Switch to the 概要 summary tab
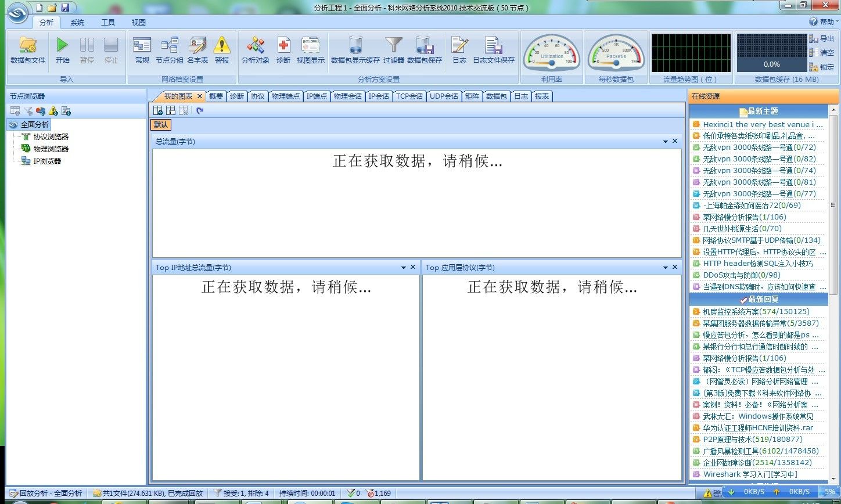The image size is (841, 504). click(216, 96)
